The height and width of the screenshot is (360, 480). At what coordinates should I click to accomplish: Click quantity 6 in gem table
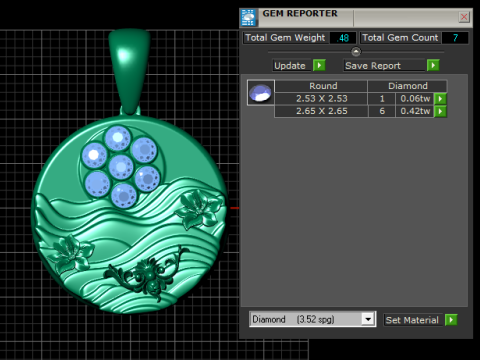[382, 111]
